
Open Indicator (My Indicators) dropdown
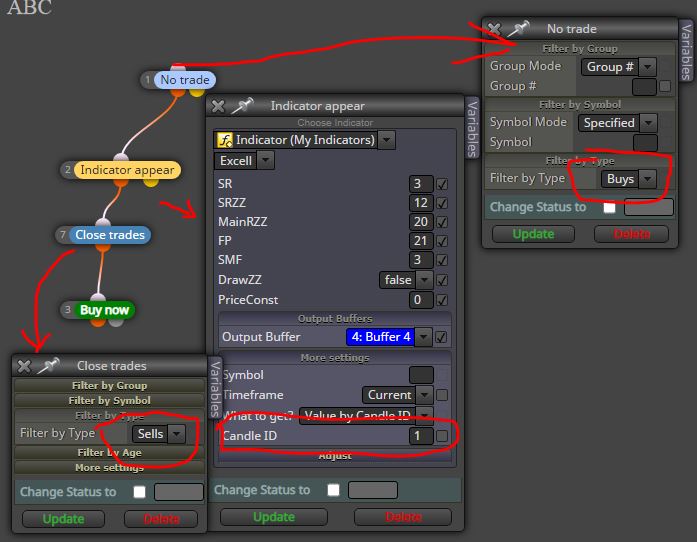coord(387,140)
